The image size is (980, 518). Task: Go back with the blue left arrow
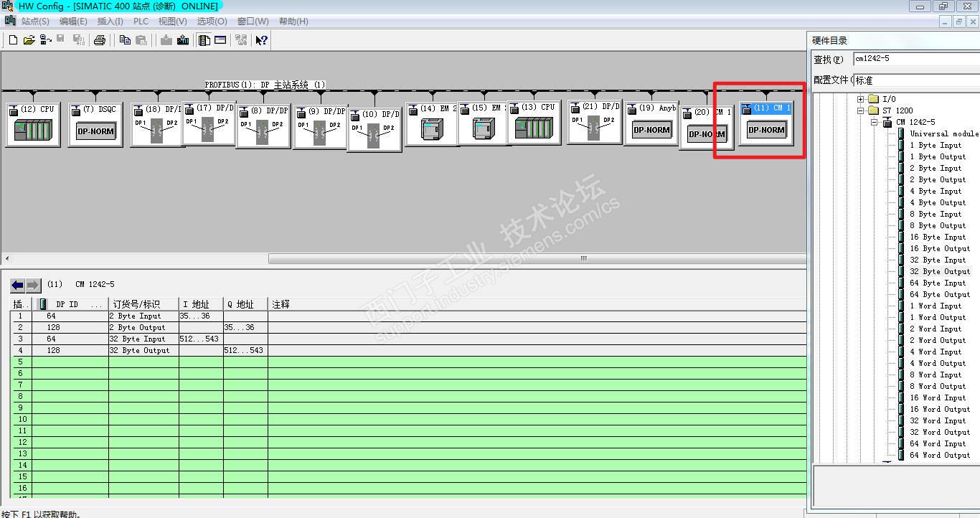[x=17, y=285]
